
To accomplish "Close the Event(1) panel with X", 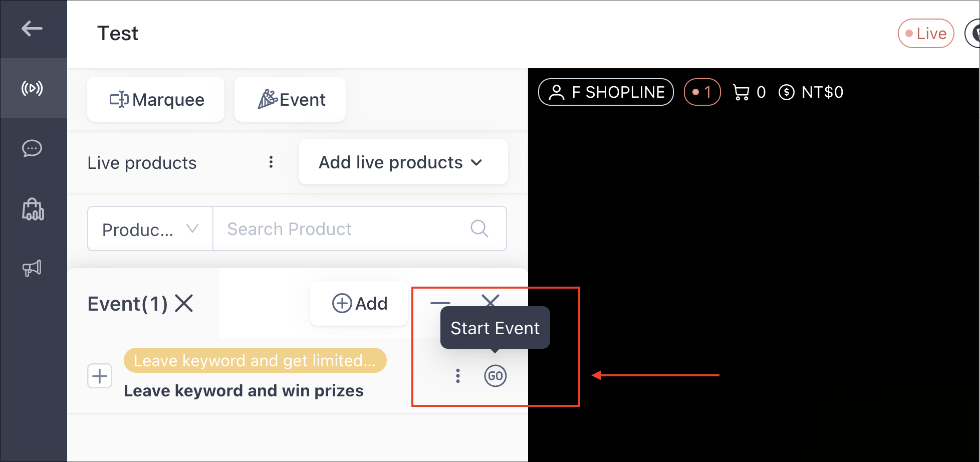I will pos(184,303).
